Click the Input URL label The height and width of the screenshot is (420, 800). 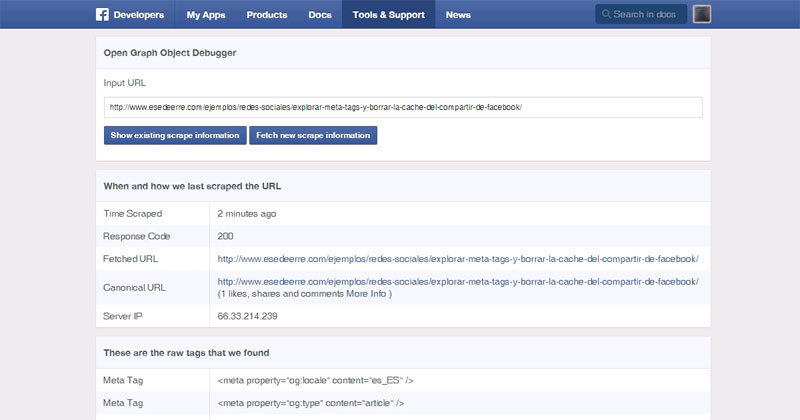pos(124,83)
